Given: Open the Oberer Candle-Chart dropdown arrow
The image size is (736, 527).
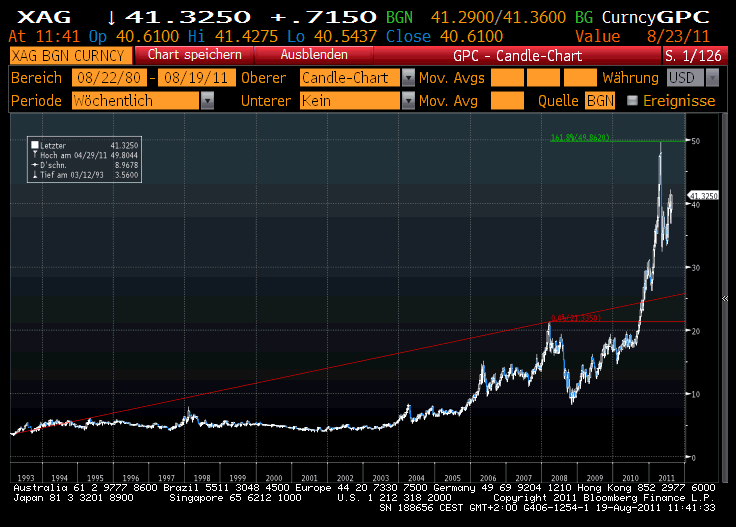Looking at the screenshot, I should point(408,78).
